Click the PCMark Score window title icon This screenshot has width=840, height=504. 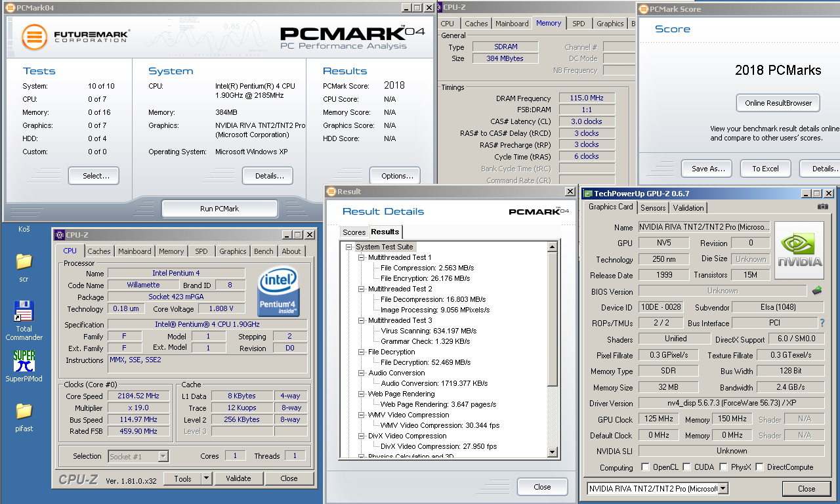[x=644, y=9]
